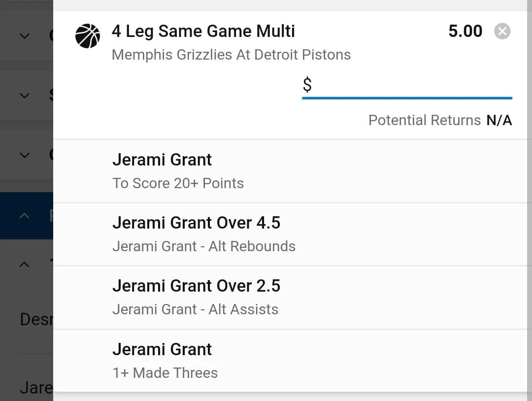Click the basketball sport icon

tap(87, 36)
